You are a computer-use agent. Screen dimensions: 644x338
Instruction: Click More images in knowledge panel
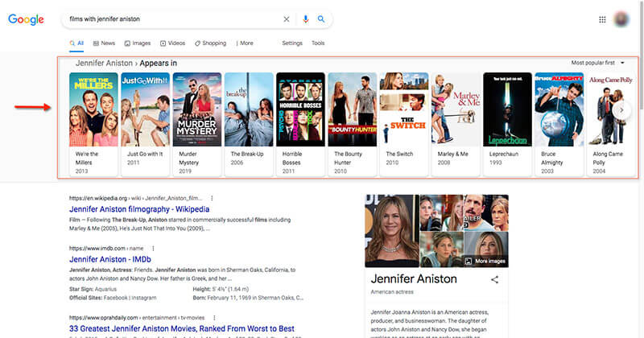[x=485, y=262]
